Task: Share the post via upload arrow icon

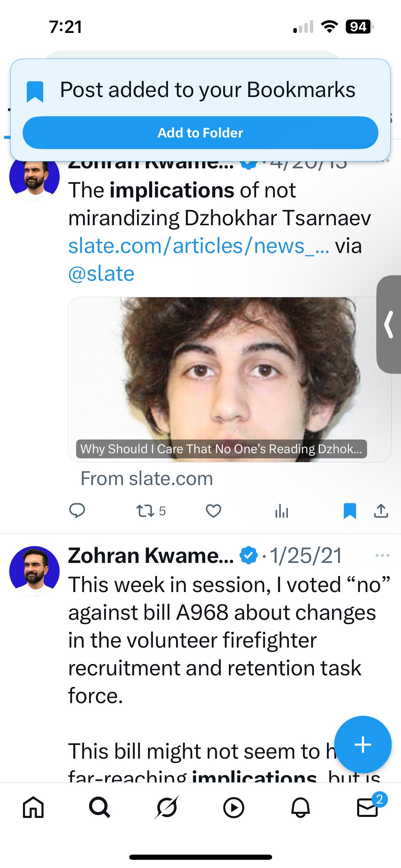Action: (381, 511)
